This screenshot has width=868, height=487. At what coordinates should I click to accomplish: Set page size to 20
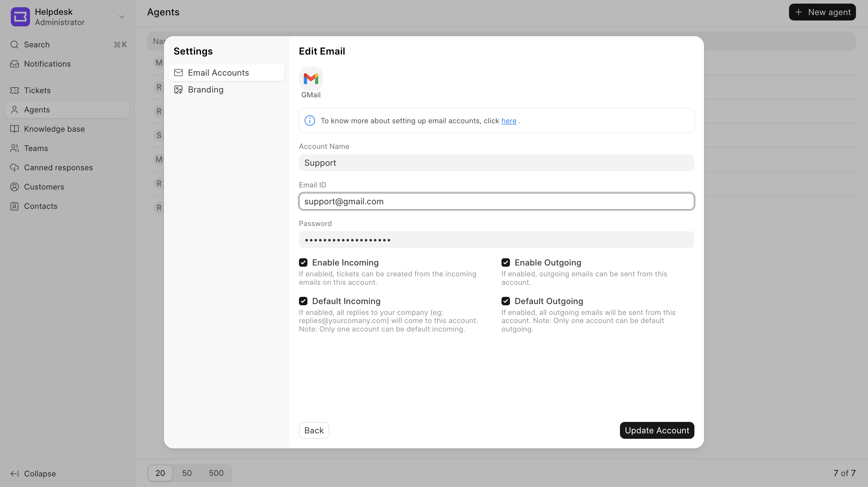(x=160, y=473)
